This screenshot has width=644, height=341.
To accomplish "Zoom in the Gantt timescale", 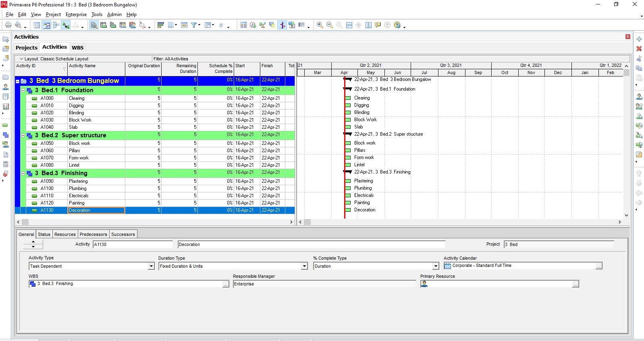I will point(320,25).
